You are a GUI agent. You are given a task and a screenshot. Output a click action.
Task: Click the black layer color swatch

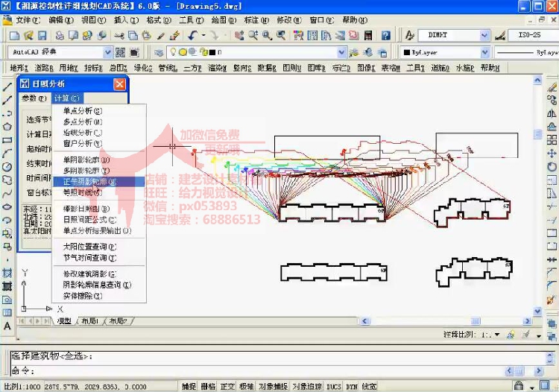pyautogui.click(x=212, y=52)
